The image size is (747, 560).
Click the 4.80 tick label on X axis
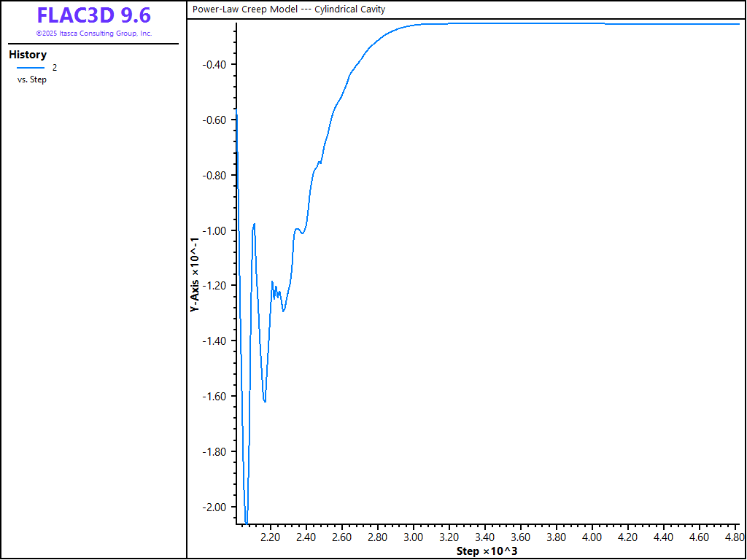pyautogui.click(x=733, y=537)
